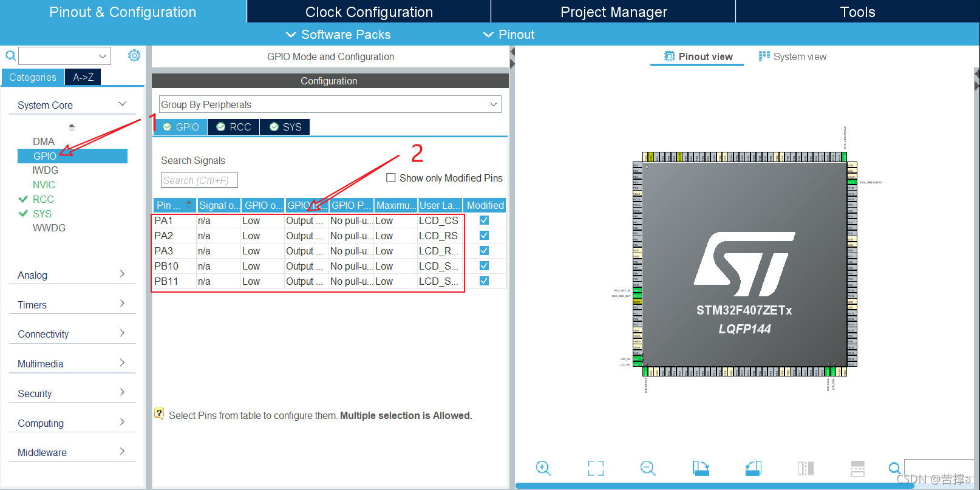Select the Categories tab
This screenshot has height=490, width=980.
click(33, 77)
